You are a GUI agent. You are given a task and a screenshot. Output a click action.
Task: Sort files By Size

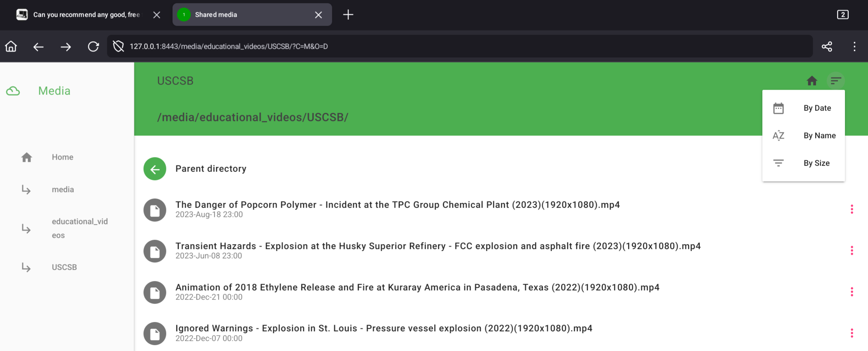[816, 163]
